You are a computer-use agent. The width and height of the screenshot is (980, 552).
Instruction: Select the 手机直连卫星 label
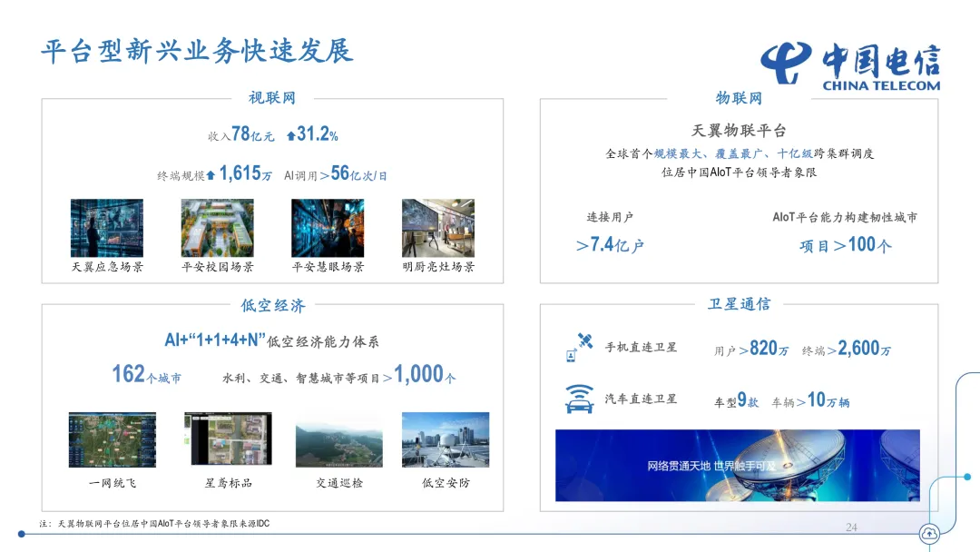[641, 347]
